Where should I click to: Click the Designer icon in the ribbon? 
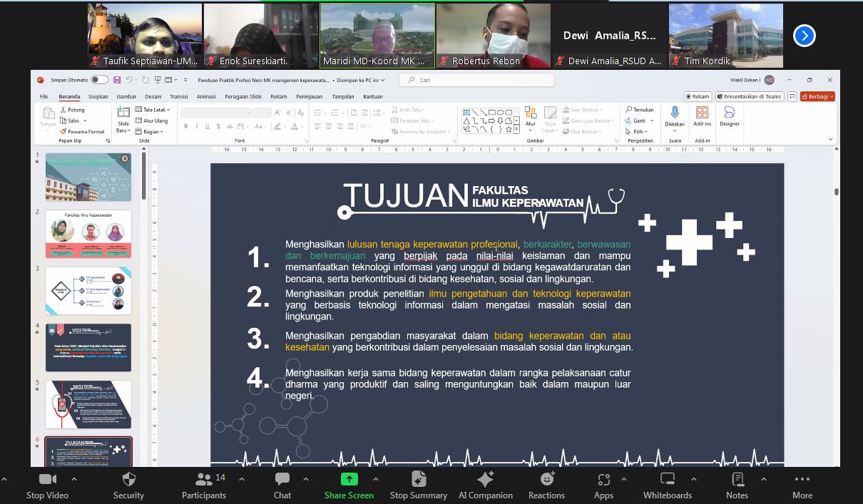point(729,116)
